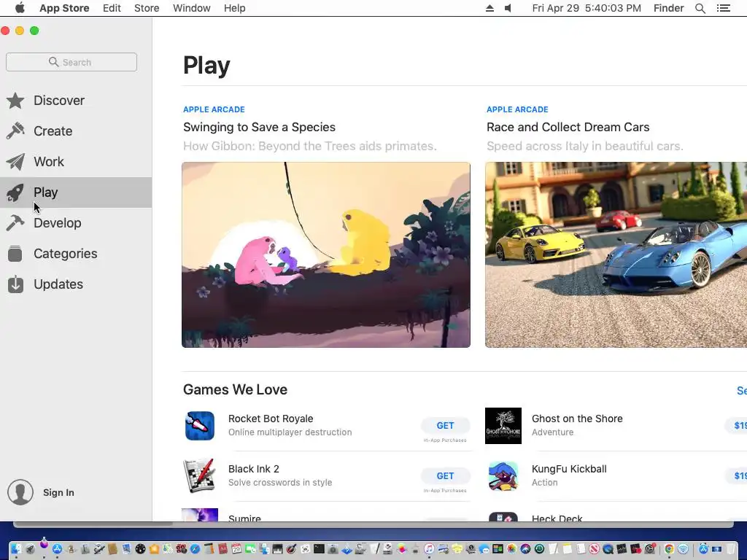Image resolution: width=747 pixels, height=560 pixels.
Task: Open the Updates download icon
Action: point(16,284)
